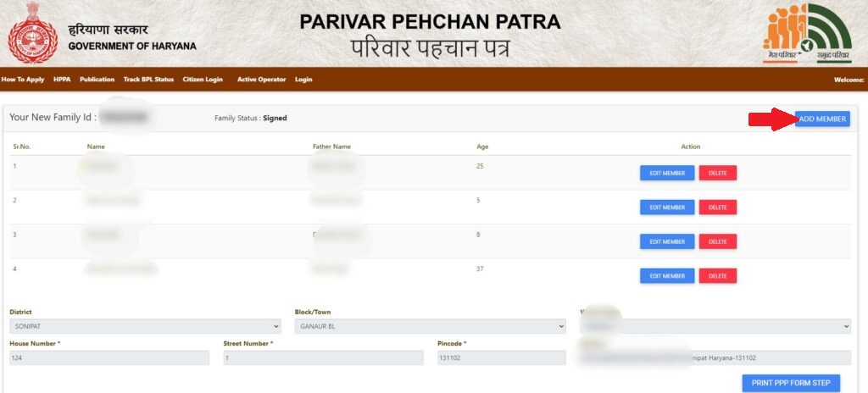Open the Publication menu item

click(97, 80)
